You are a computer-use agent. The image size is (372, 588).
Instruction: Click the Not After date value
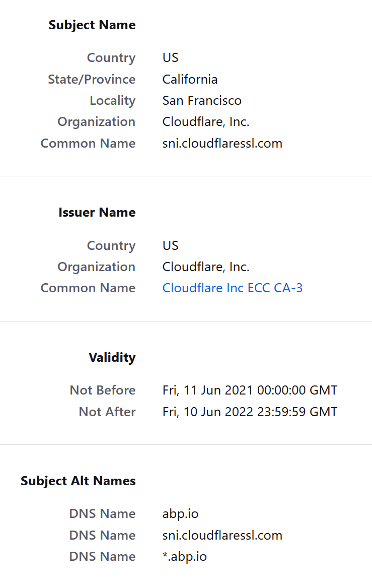point(250,412)
